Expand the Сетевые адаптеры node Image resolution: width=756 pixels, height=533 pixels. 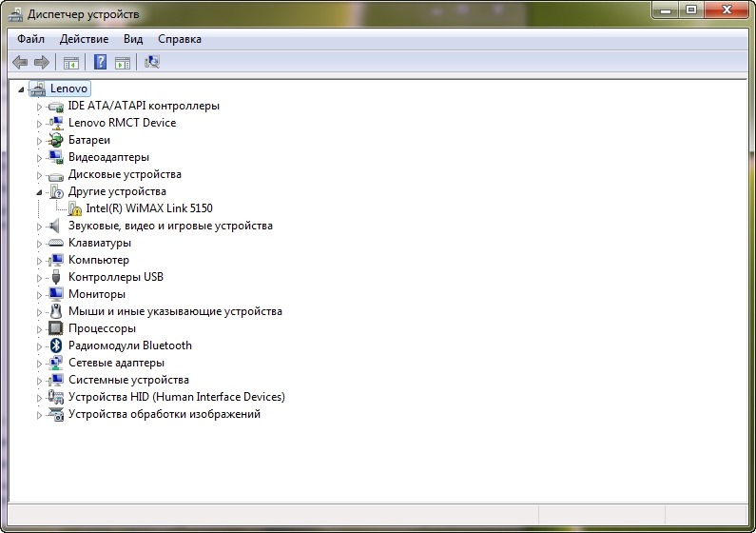[40, 364]
